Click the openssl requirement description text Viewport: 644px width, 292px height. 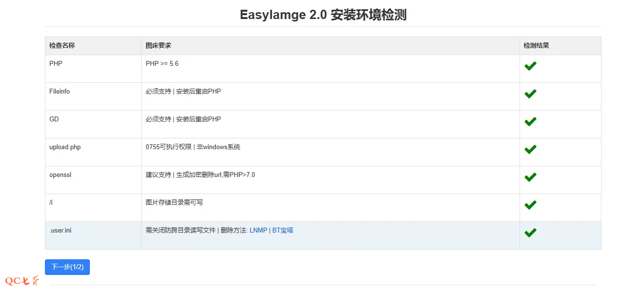click(x=200, y=175)
